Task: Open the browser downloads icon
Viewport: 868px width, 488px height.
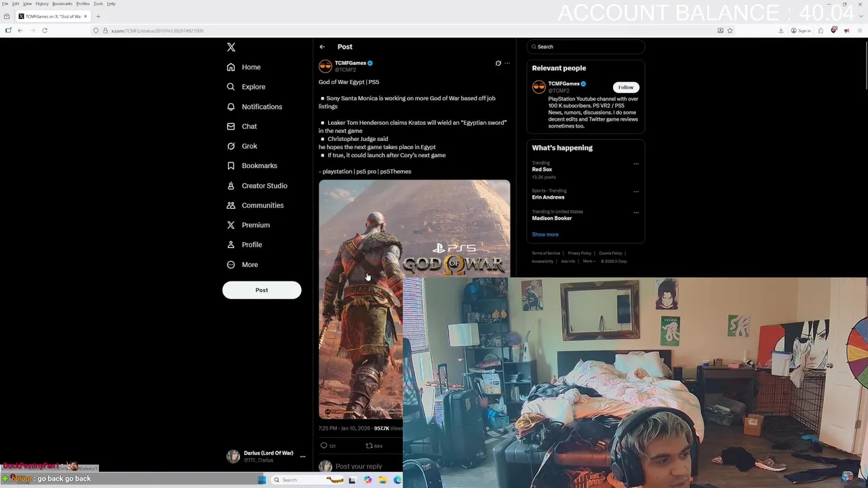Action: click(x=781, y=30)
